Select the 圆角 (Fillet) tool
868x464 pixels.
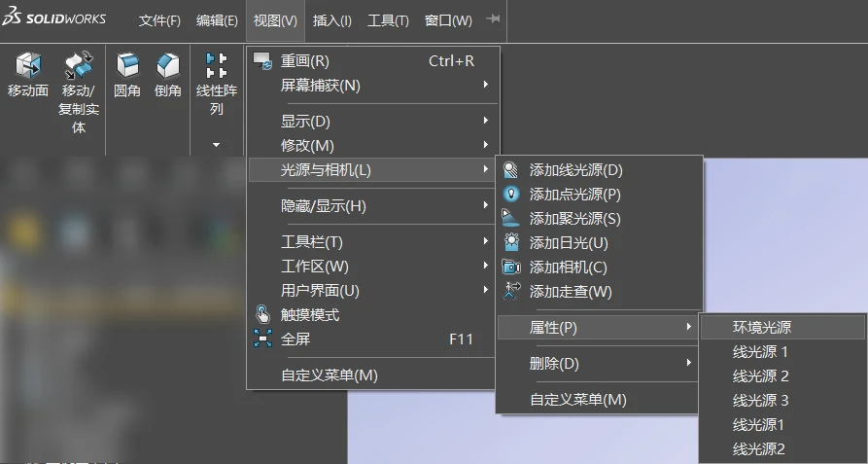pos(127,74)
